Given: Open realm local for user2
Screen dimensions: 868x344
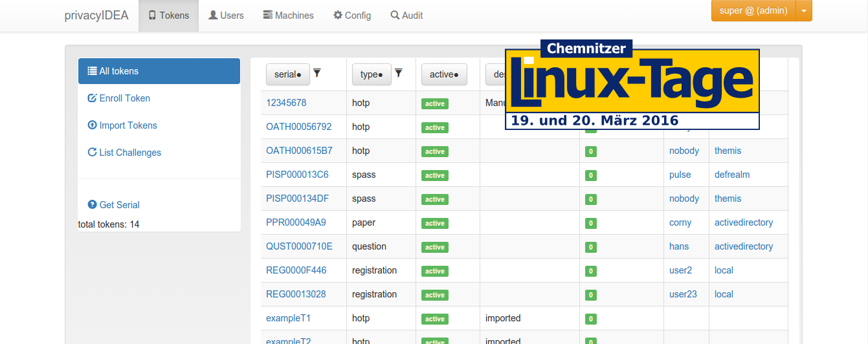Looking at the screenshot, I should point(724,270).
